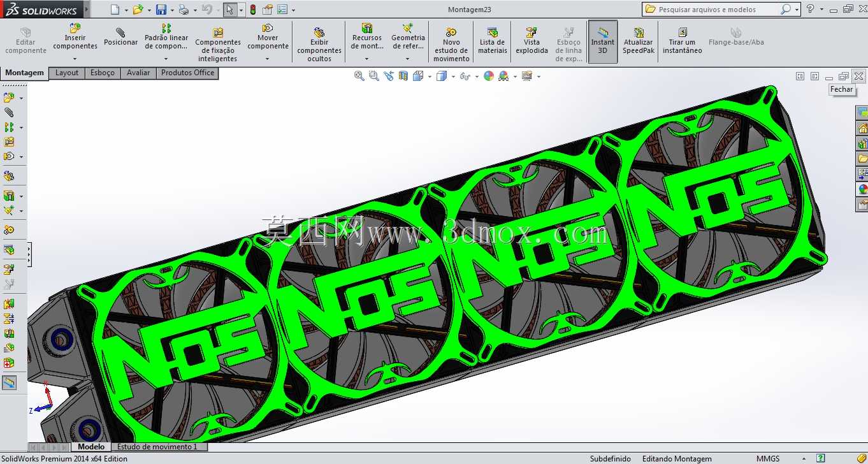Click the paperclip mate icon in left toolbar

9,112
